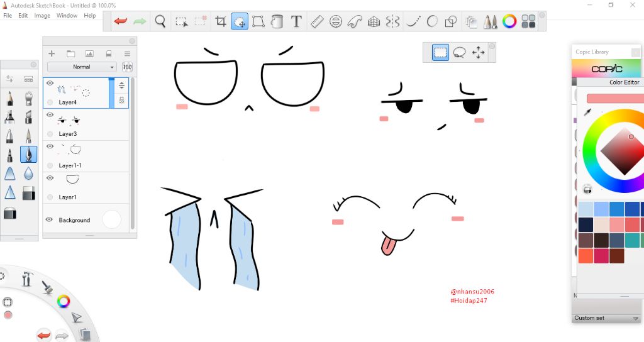The image size is (644, 342).
Task: Open the Distort transform tool
Action: click(258, 21)
